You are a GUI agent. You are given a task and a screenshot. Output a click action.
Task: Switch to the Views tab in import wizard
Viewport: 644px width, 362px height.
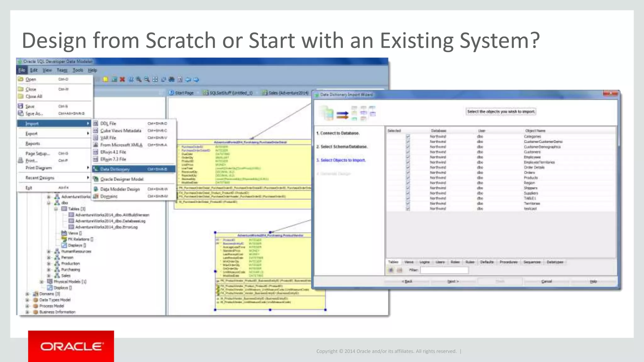409,262
